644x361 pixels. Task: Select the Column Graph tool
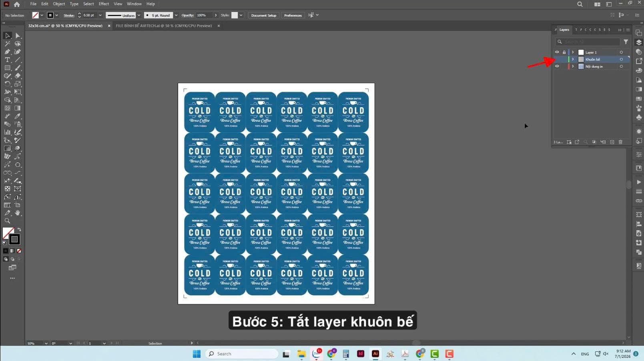tap(7, 132)
